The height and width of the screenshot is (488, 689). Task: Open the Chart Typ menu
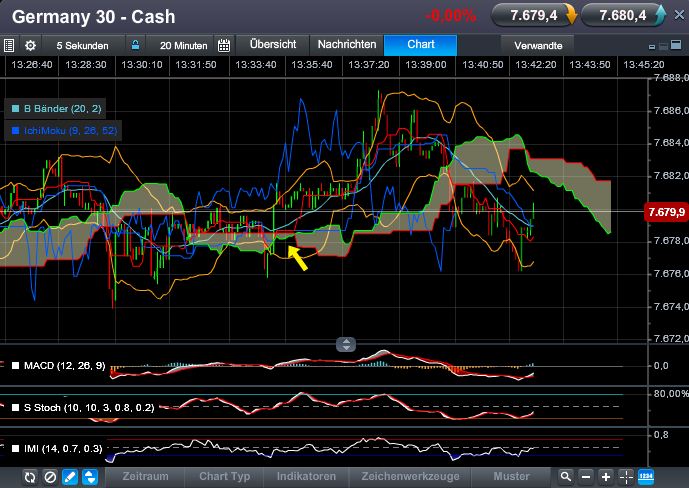225,477
